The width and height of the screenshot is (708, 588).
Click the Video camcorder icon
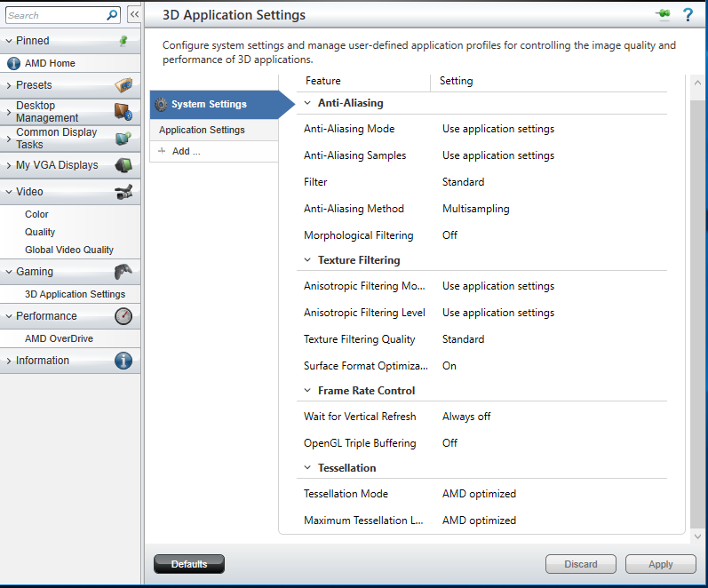(123, 192)
